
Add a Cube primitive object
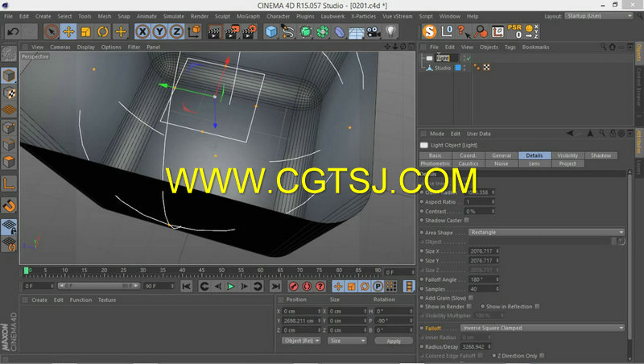pos(271,31)
